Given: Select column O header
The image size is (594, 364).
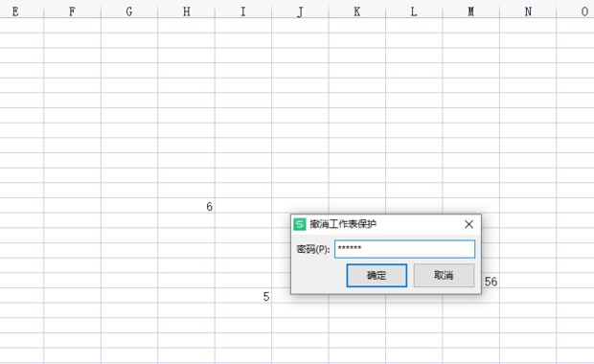Looking at the screenshot, I should click(576, 11).
